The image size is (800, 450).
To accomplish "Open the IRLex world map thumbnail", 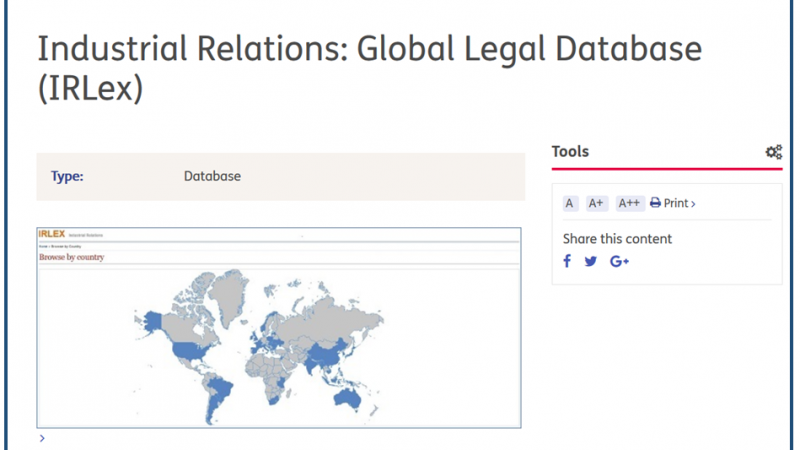I will click(x=279, y=328).
